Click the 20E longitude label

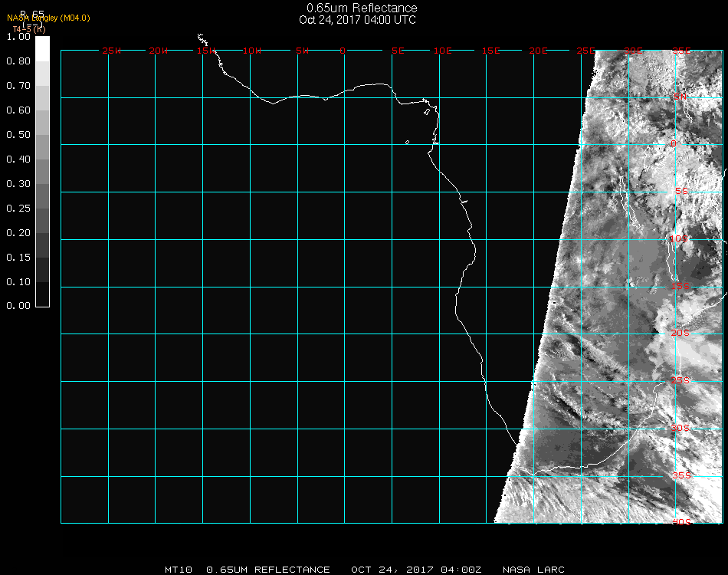coord(539,51)
